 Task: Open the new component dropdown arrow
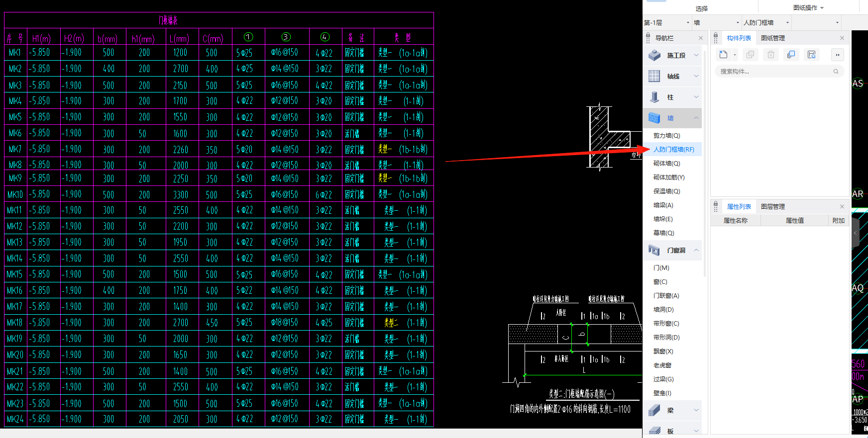point(735,55)
